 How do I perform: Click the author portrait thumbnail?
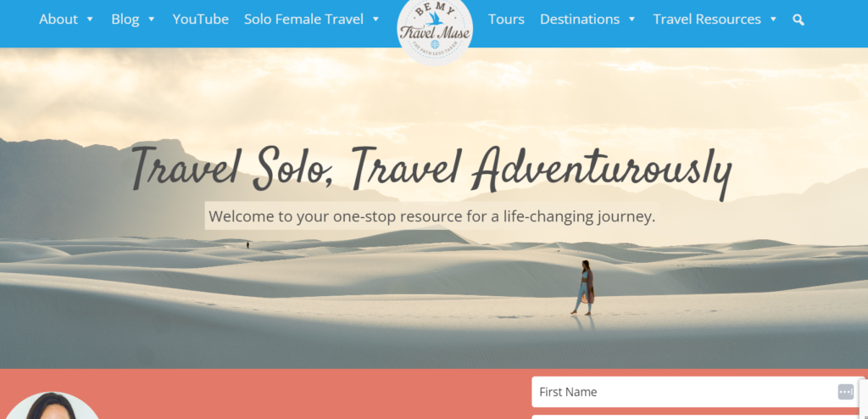[51, 405]
